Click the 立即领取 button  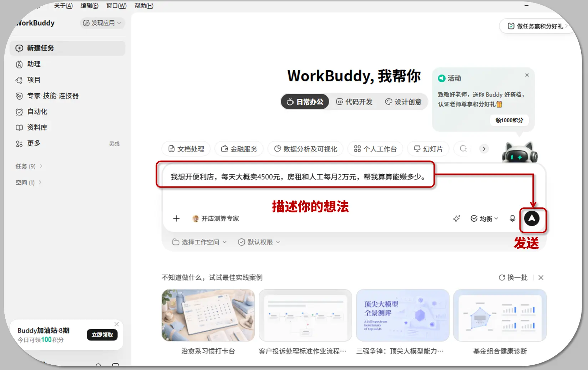pyautogui.click(x=102, y=335)
